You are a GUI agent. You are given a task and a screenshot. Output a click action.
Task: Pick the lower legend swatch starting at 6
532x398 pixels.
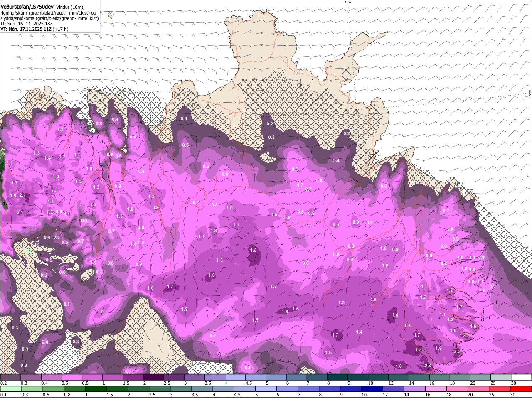(x=288, y=389)
